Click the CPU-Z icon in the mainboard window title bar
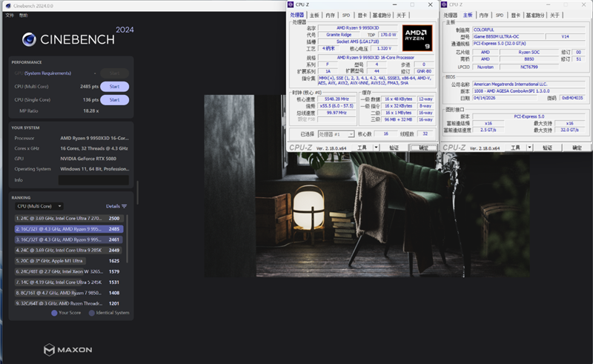Viewport: 593px width, 364px height. point(444,4)
